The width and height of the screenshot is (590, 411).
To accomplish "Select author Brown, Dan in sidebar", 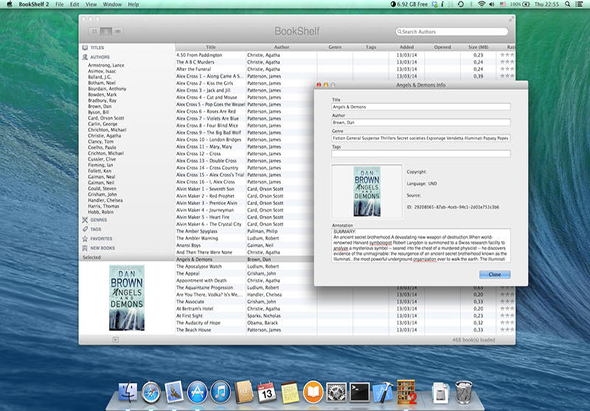I will coord(99,107).
